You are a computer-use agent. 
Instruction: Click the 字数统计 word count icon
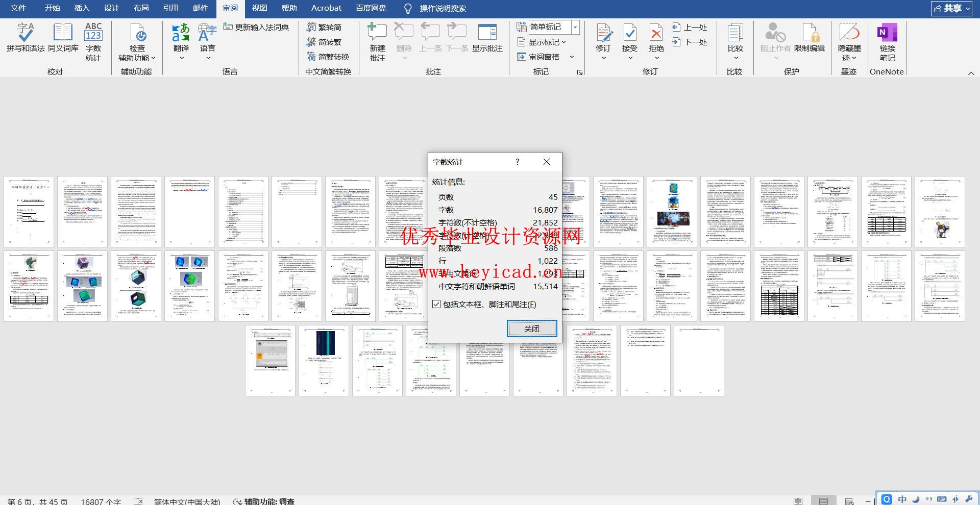pyautogui.click(x=93, y=42)
